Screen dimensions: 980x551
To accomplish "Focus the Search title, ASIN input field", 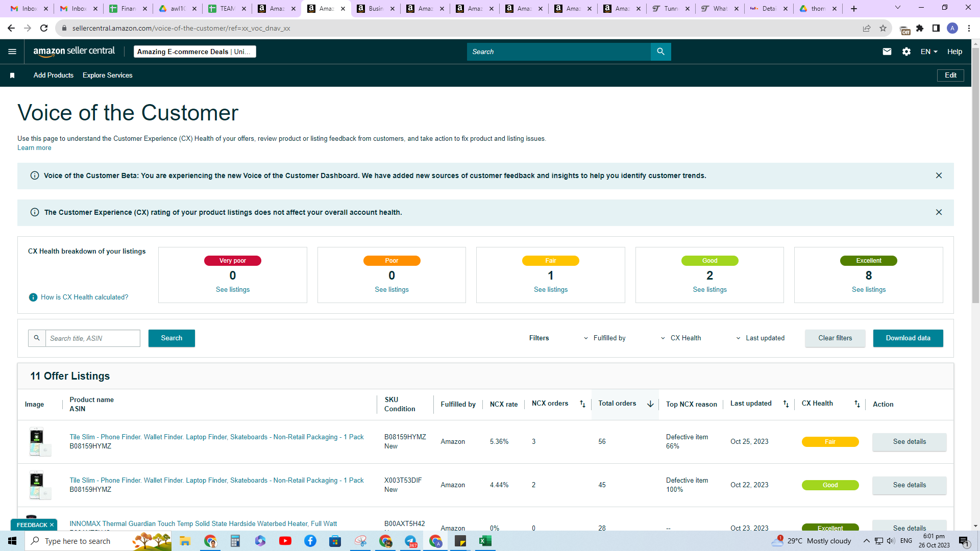I will [93, 338].
